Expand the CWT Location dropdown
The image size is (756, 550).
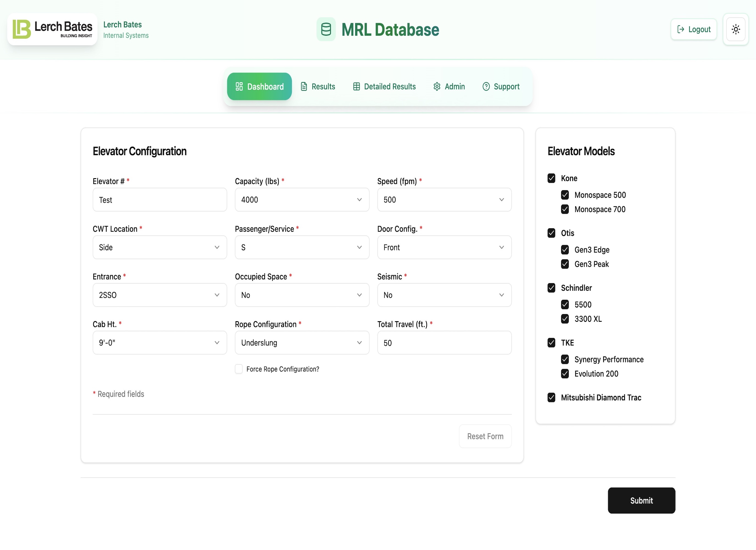click(160, 248)
